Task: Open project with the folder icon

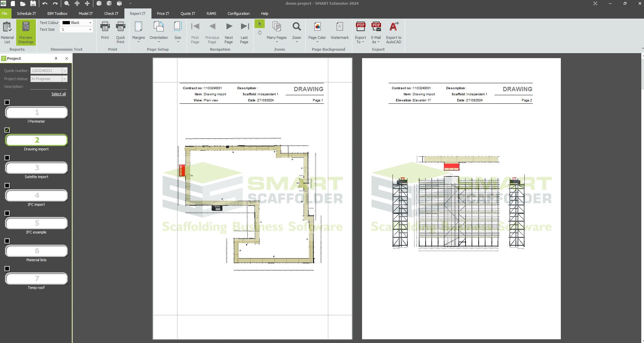Action: (x=23, y=3)
